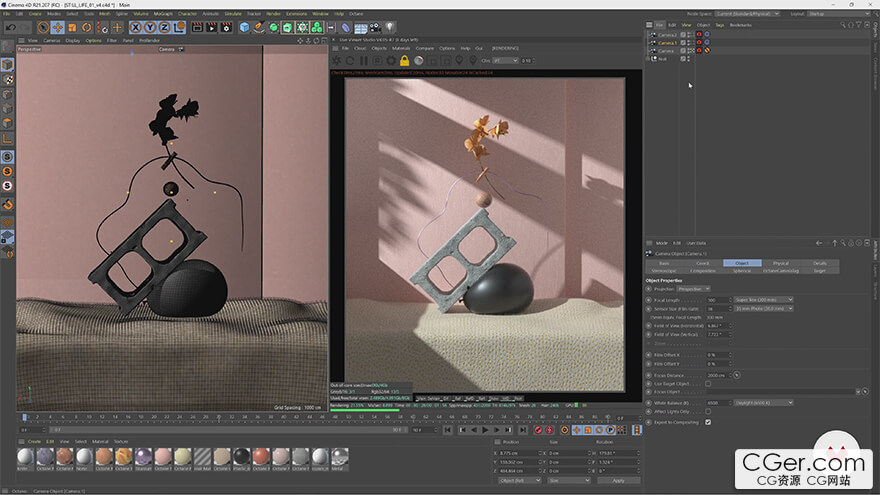Viewport: 880px width, 495px height.
Task: Enable the Use Target Object checkbox
Action: (708, 383)
